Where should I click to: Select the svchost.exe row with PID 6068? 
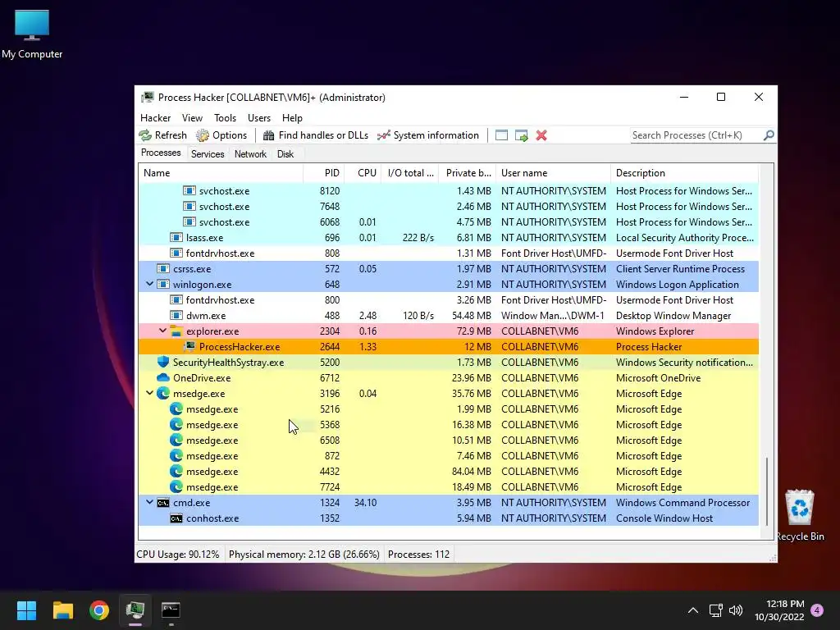tap(449, 221)
